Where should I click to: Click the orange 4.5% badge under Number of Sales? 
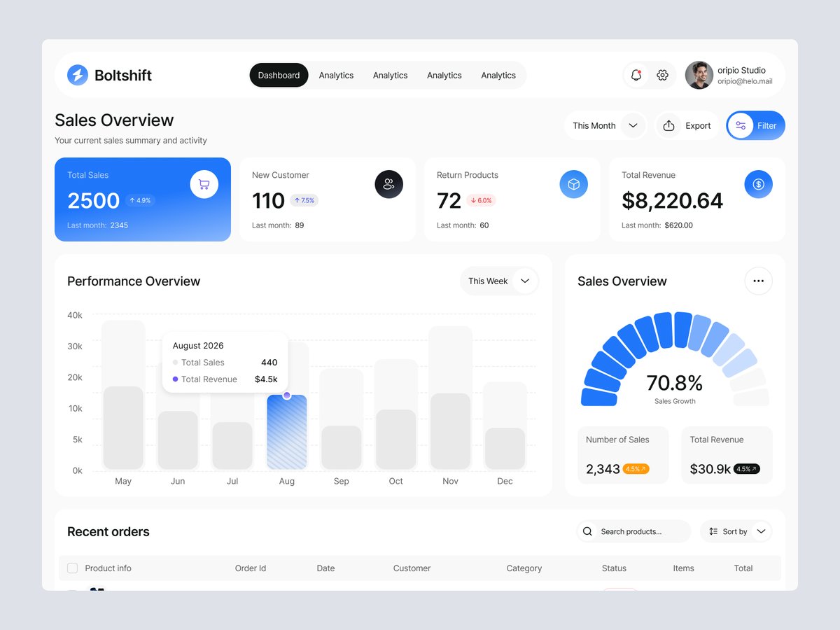(x=636, y=469)
